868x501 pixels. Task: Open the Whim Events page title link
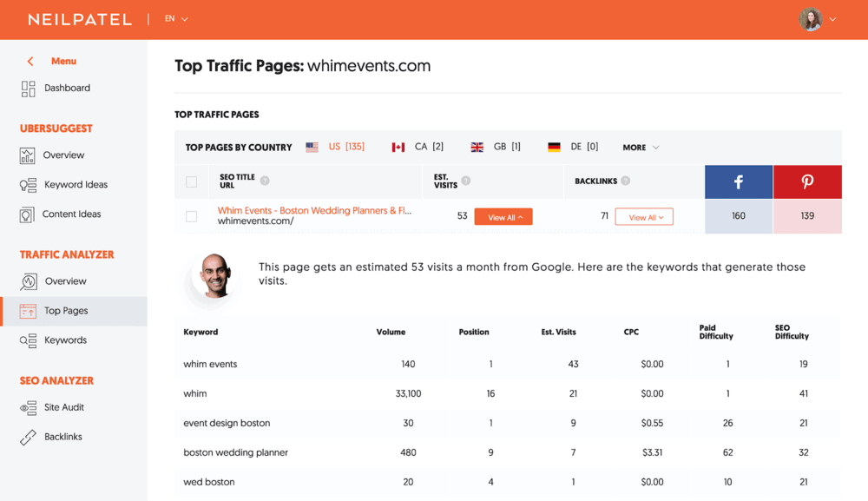pyautogui.click(x=314, y=210)
